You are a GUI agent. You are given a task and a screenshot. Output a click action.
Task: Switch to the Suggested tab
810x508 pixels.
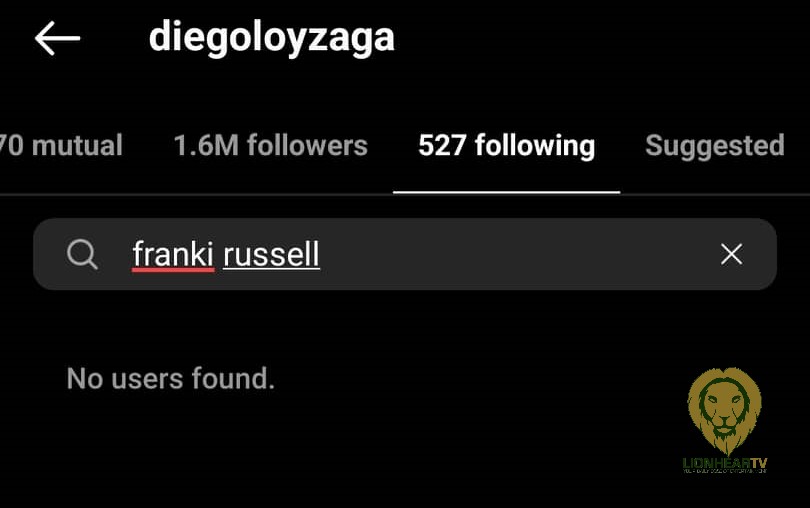[715, 146]
